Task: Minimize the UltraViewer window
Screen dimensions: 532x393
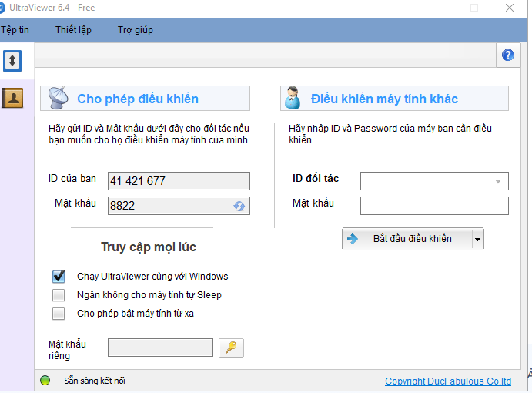Action: click(x=440, y=8)
